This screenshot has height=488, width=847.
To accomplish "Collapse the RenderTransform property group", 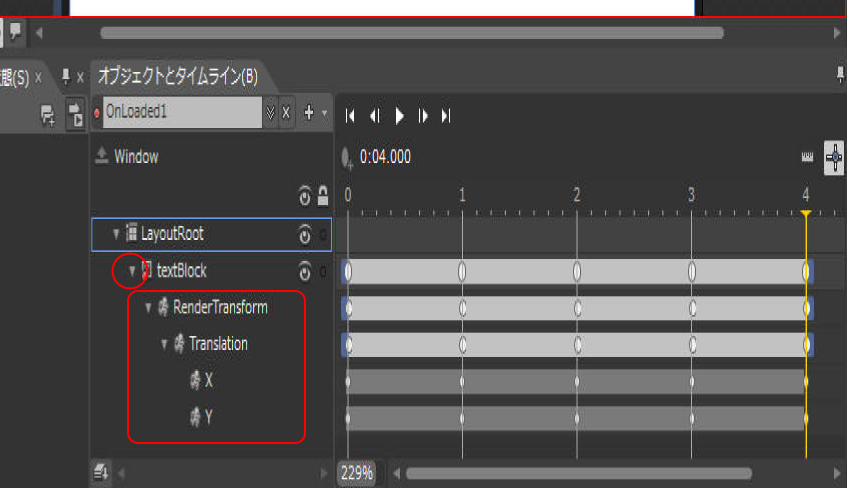I will pyautogui.click(x=148, y=308).
